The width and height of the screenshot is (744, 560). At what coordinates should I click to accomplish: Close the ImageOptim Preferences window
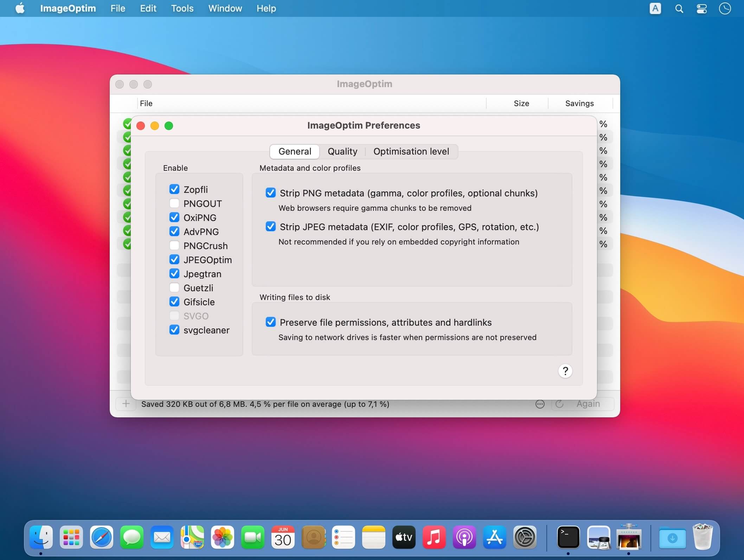click(x=141, y=126)
